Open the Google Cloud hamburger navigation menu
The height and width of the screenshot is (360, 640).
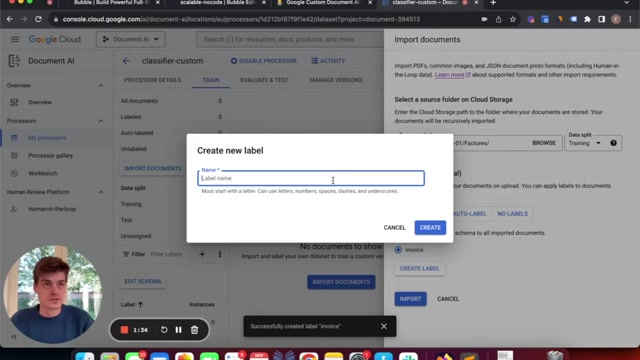15,39
